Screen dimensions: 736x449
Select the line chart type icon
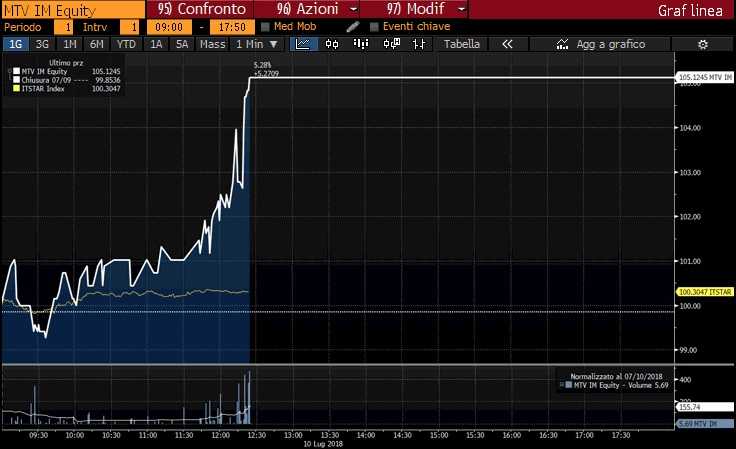[x=303, y=44]
